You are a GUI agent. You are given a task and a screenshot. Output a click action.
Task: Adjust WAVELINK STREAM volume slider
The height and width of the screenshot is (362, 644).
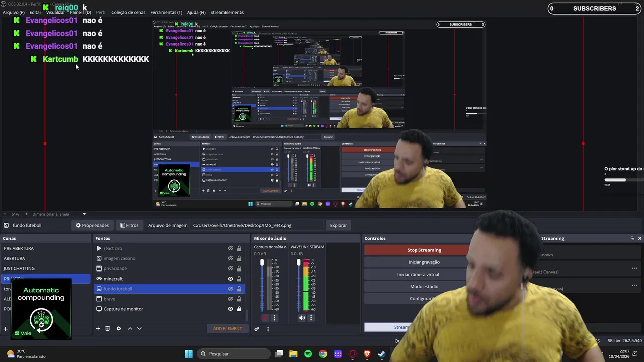click(299, 262)
